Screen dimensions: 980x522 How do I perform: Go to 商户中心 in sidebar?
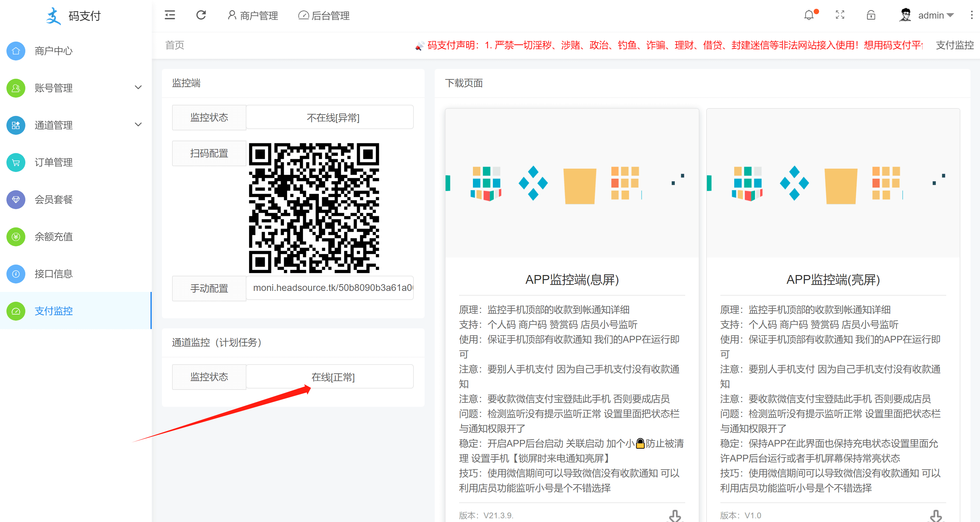click(x=76, y=51)
